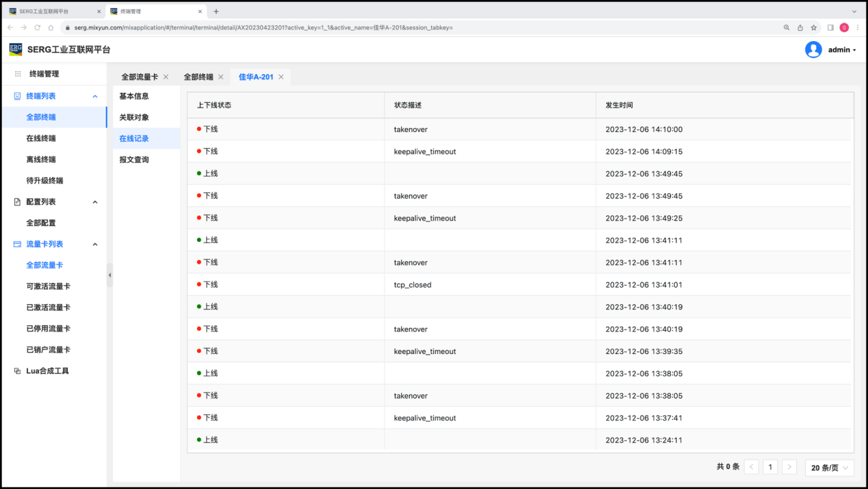The width and height of the screenshot is (868, 489).
Task: Collapse the 流量卡列表 menu group
Action: click(x=95, y=244)
